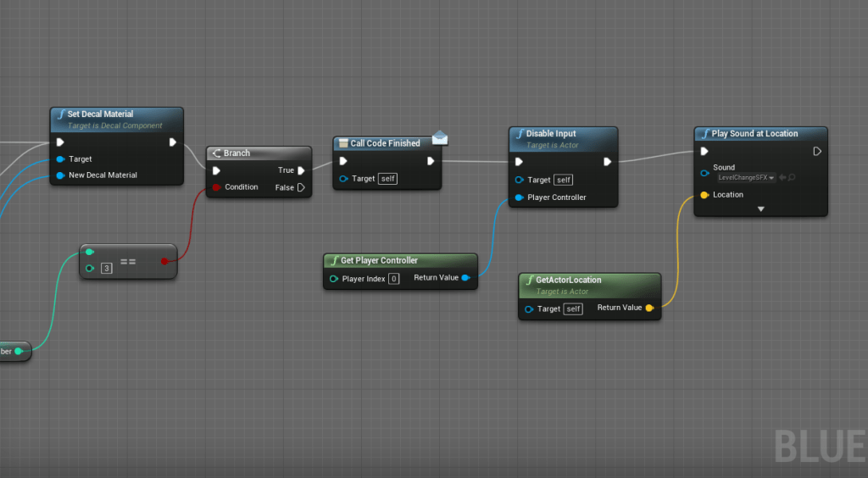Click the yellow Return Value pin on GetActorLocation

(649, 308)
